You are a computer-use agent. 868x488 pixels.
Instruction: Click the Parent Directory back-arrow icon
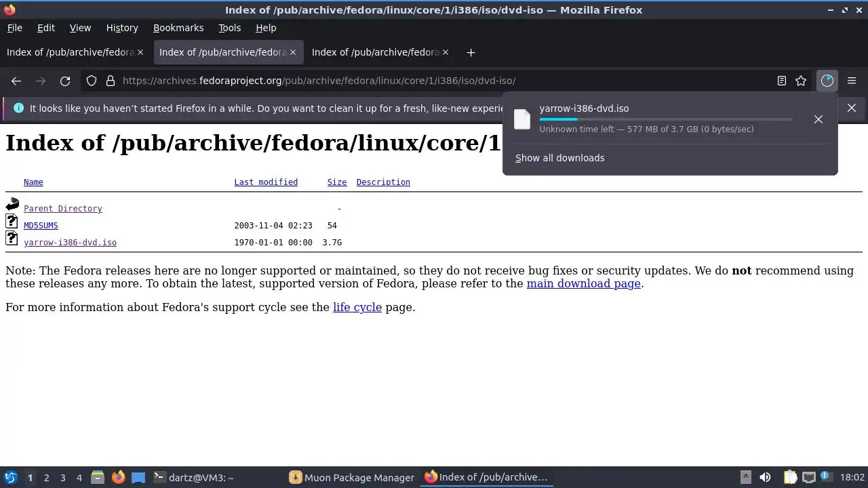tap(12, 203)
